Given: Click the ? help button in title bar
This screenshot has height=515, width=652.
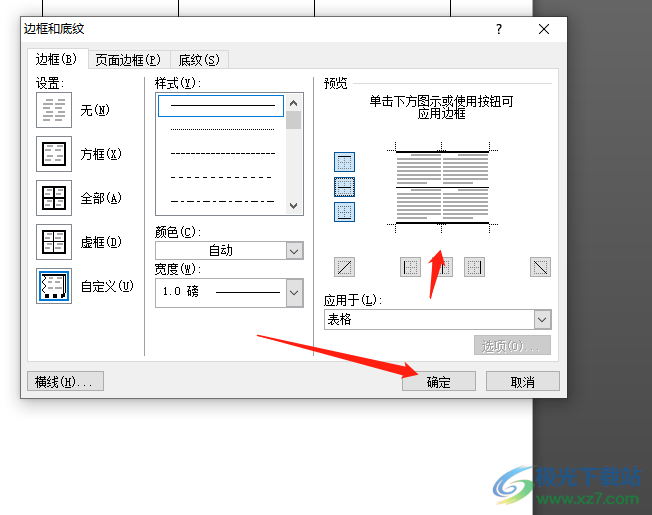Looking at the screenshot, I should pos(499,29).
